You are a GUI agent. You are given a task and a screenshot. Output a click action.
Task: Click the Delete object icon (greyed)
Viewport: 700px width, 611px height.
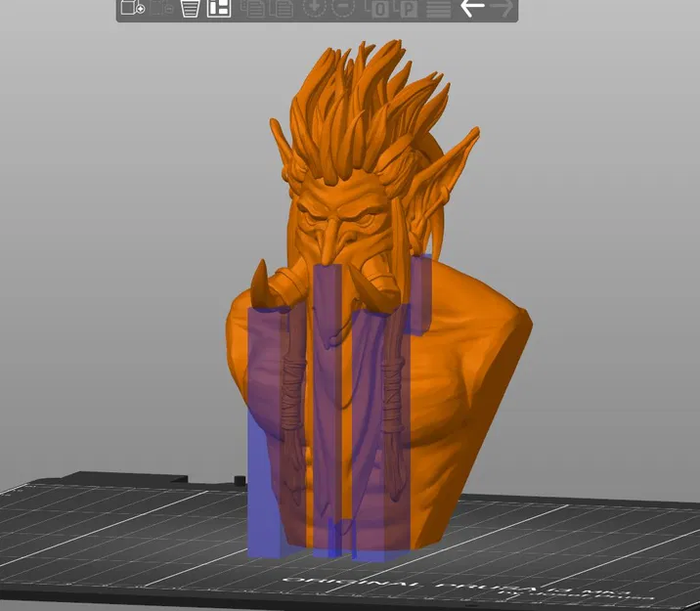161,8
